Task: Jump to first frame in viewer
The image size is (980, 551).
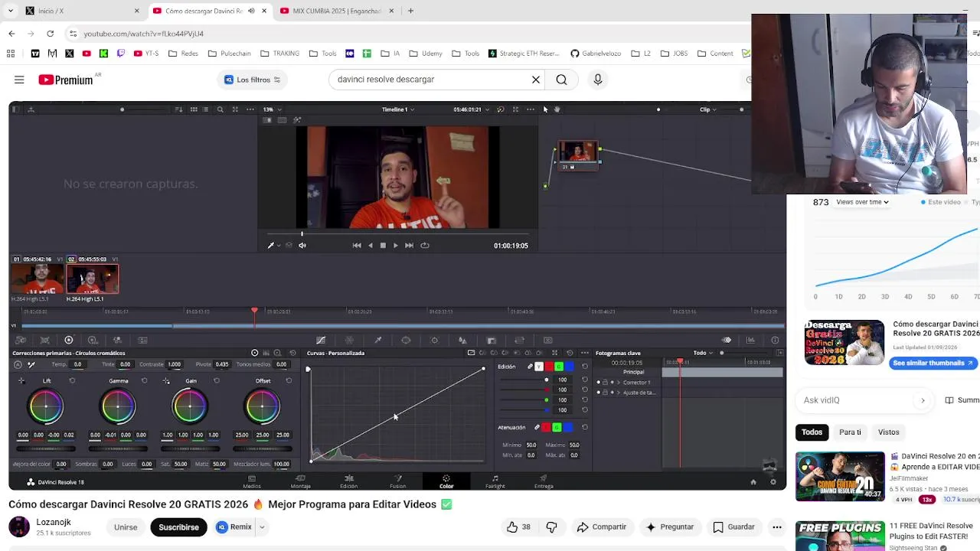Action: [x=357, y=246]
